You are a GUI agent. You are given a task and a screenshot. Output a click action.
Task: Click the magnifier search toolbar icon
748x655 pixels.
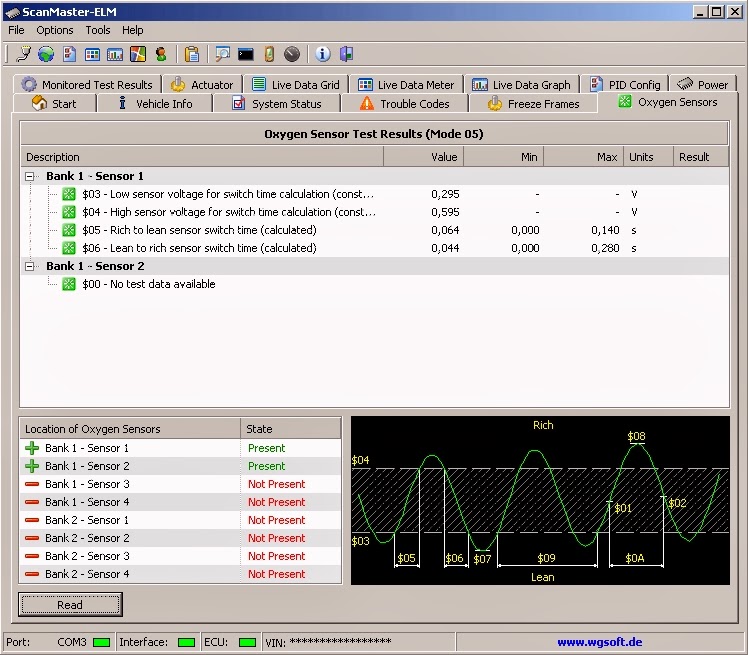coord(222,54)
